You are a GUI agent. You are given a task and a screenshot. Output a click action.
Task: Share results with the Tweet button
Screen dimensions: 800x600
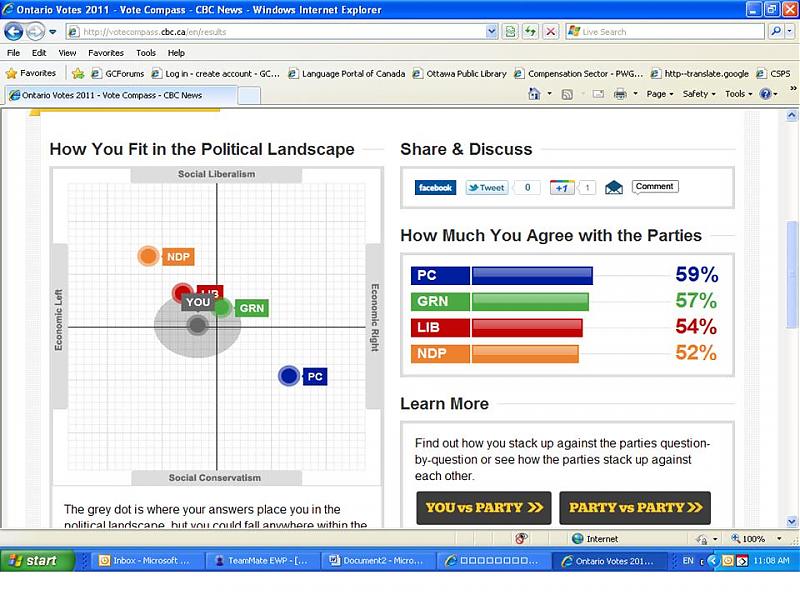[x=487, y=187]
